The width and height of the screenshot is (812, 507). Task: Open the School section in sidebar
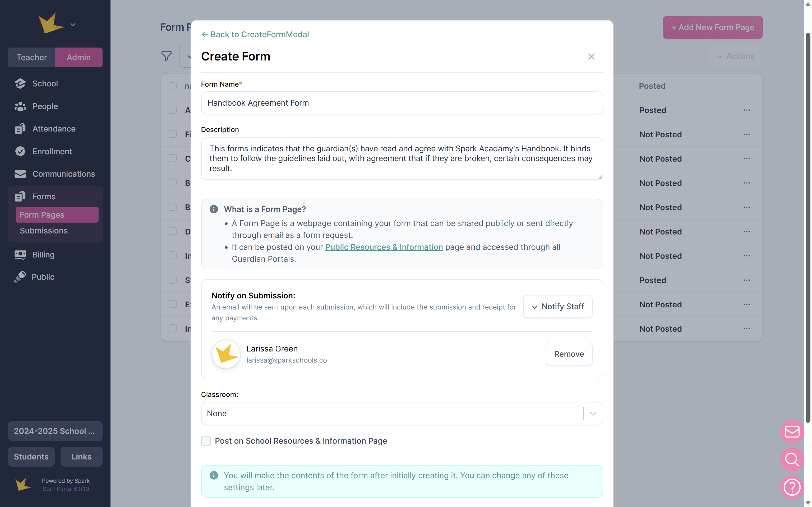coord(45,83)
